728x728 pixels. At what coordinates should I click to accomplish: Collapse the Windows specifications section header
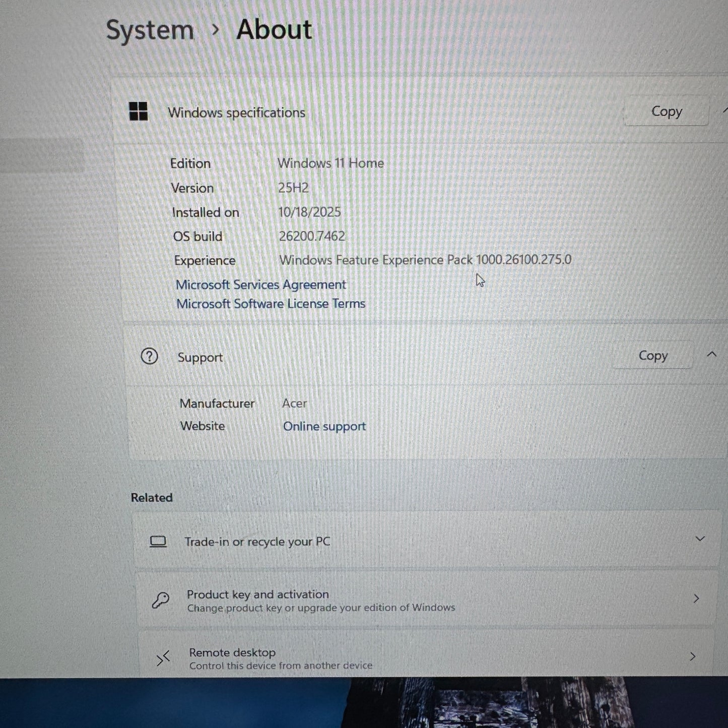[724, 110]
